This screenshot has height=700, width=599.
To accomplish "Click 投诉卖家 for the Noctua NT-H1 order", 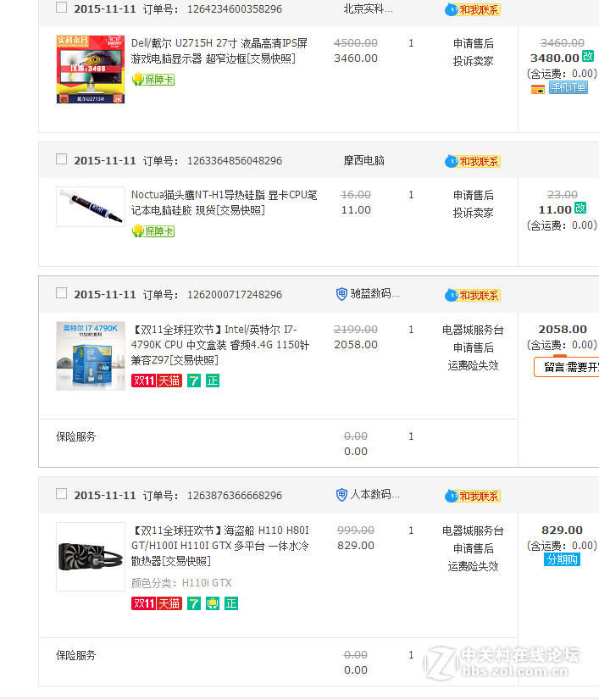I will pyautogui.click(x=473, y=214).
